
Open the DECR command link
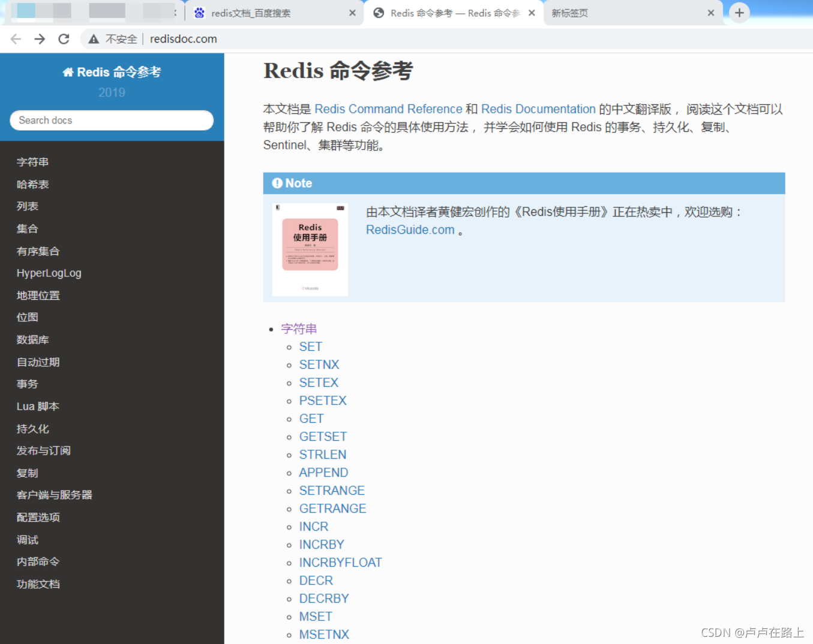click(316, 580)
